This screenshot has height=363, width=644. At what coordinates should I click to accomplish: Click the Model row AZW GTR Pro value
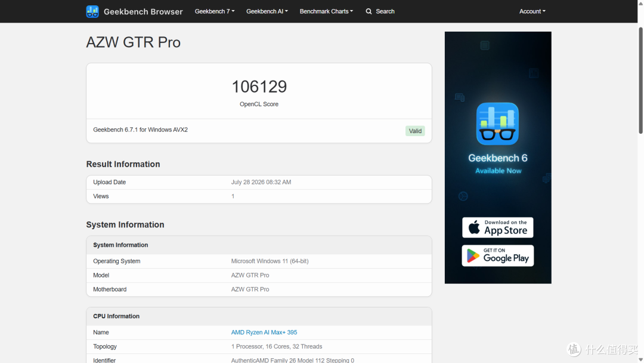(250, 275)
